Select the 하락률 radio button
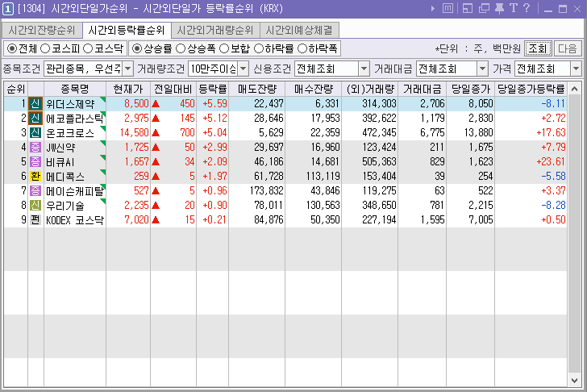The image size is (587, 392). coord(259,48)
